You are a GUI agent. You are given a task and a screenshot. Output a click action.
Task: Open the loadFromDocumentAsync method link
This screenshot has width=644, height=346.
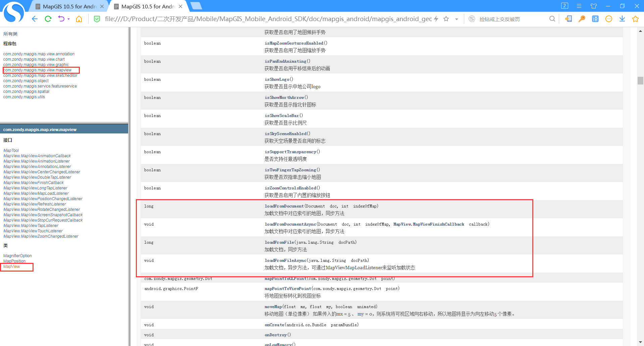pos(290,224)
